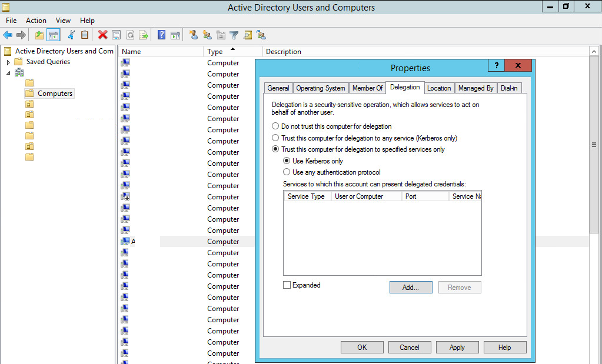Select Do not trust this computer for delegation
This screenshot has height=364, width=602.
click(x=275, y=126)
